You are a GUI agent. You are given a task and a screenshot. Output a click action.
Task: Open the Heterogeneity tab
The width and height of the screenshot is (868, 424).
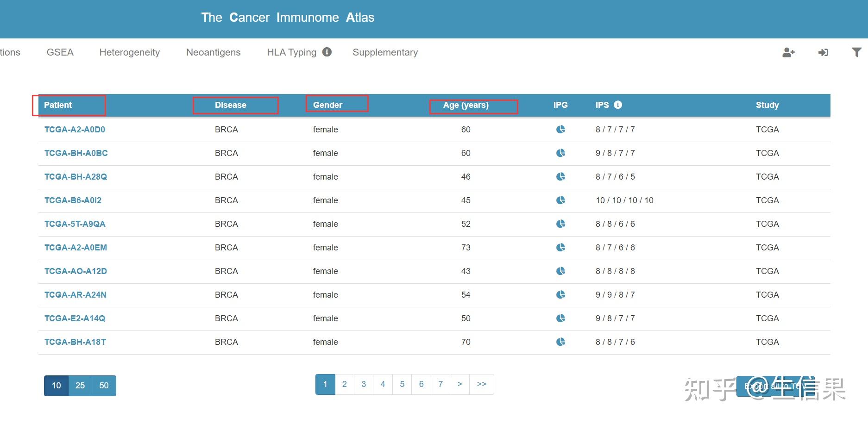coord(129,52)
